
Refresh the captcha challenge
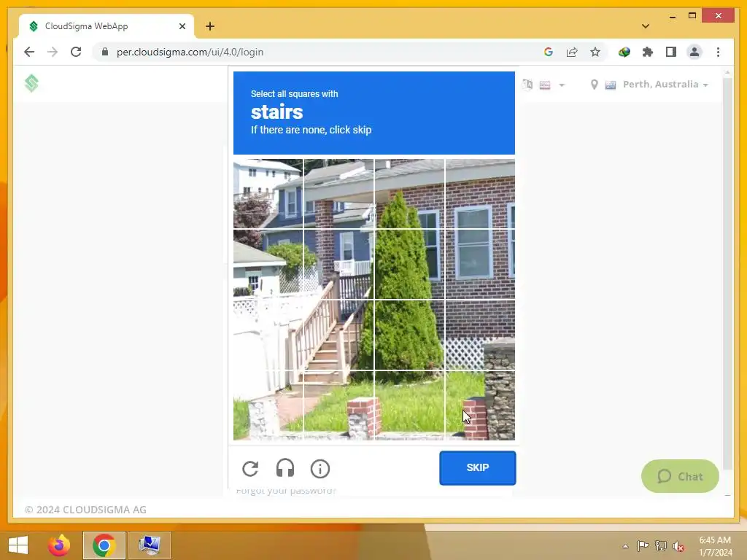click(250, 469)
